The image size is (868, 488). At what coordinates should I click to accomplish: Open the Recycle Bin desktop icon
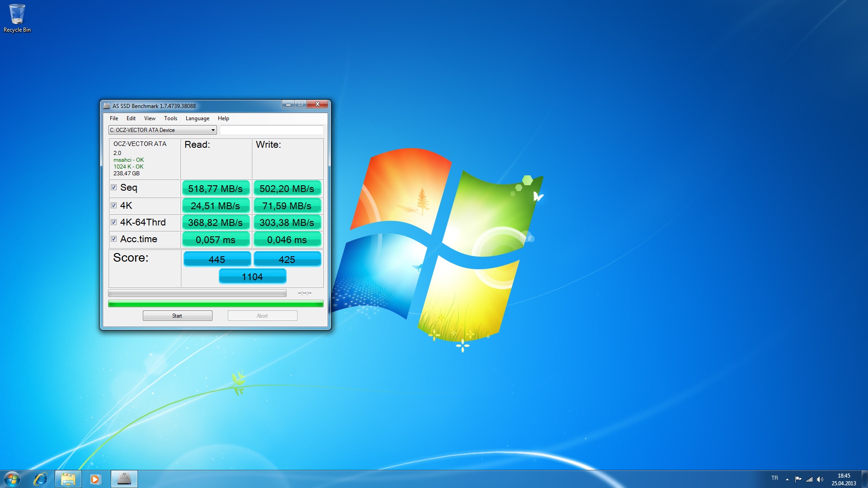coord(17,18)
